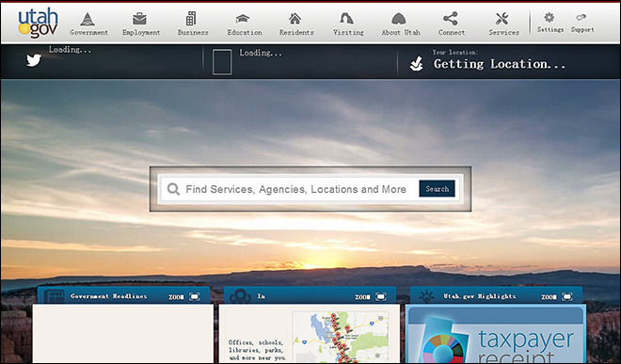Open the Services tools icon
The width and height of the screenshot is (621, 364).
point(502,19)
